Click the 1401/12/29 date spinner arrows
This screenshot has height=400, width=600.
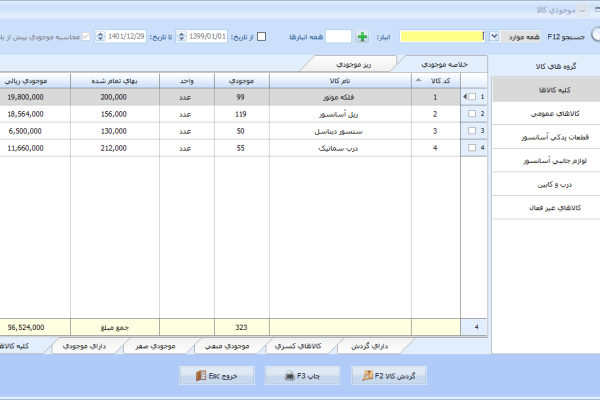pos(100,36)
